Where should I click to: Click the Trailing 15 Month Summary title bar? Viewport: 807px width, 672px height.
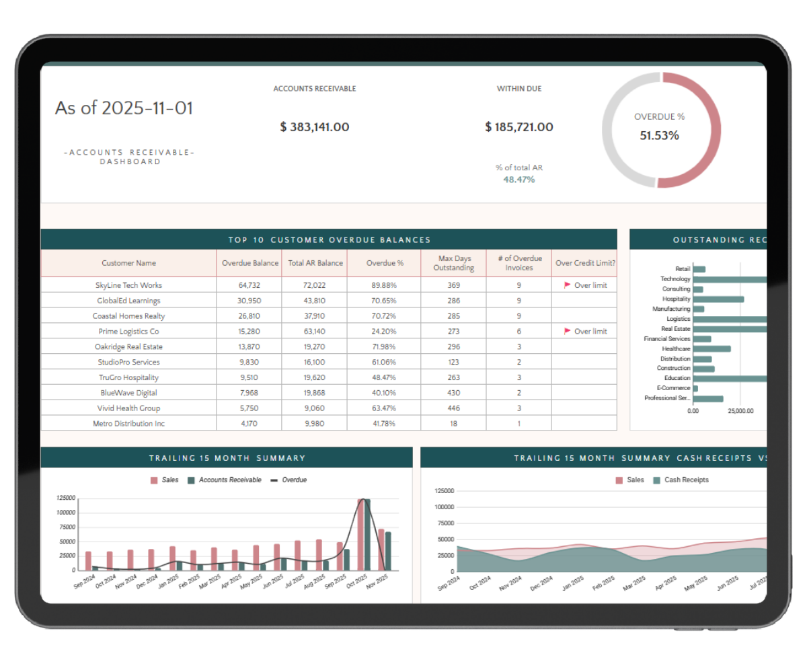click(x=227, y=458)
